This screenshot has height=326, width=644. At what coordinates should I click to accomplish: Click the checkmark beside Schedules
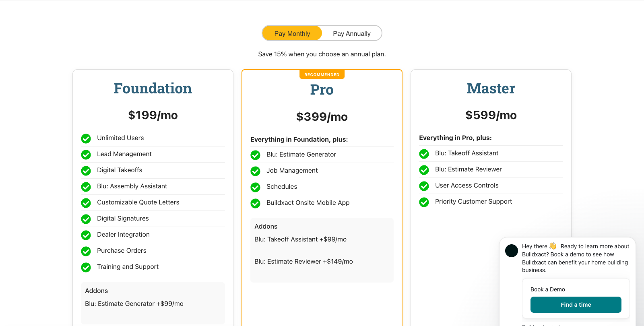click(255, 187)
